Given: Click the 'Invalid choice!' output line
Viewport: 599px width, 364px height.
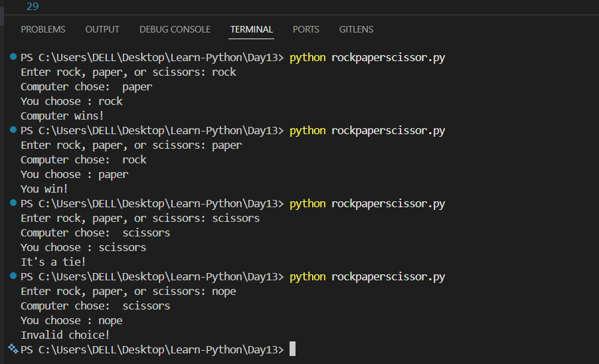Looking at the screenshot, I should click(x=65, y=335).
